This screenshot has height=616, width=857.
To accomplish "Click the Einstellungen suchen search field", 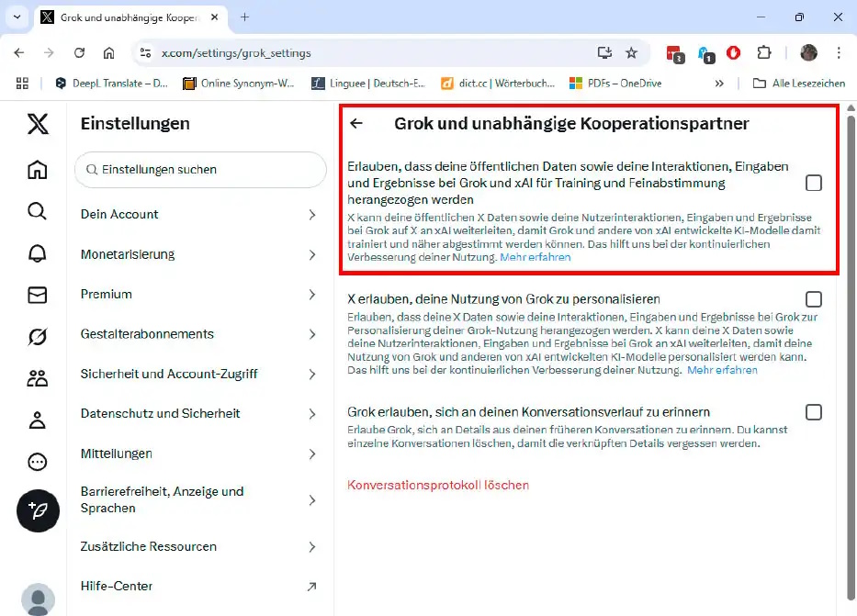I will click(x=200, y=170).
